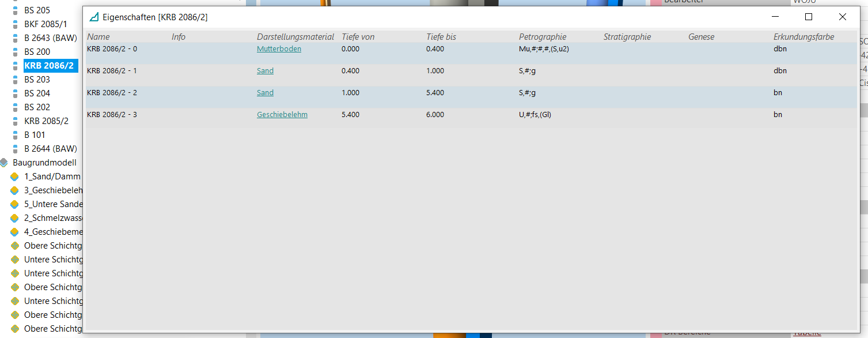
Task: Select KRB 2086/2 in the tree
Action: pyautogui.click(x=51, y=66)
